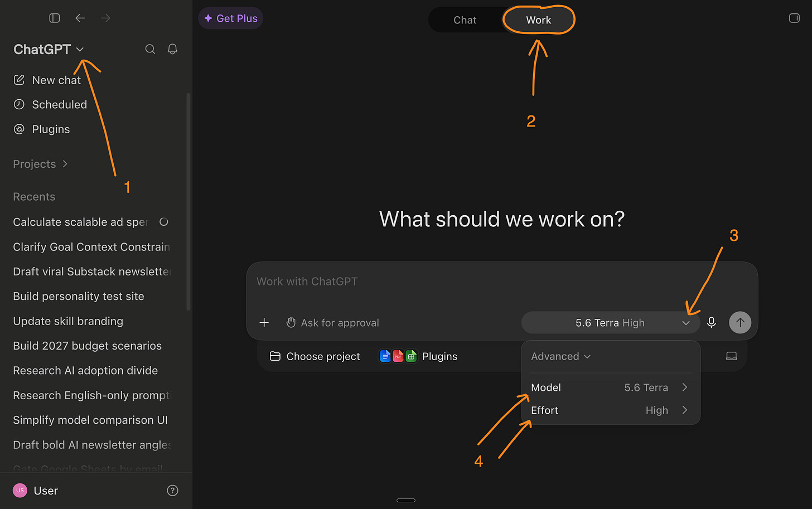Click the Plugins label below composer
The width and height of the screenshot is (812, 509).
click(440, 356)
